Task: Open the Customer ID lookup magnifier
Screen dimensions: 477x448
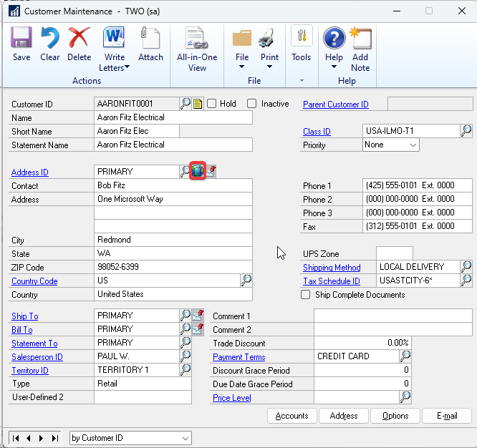Action: tap(185, 104)
